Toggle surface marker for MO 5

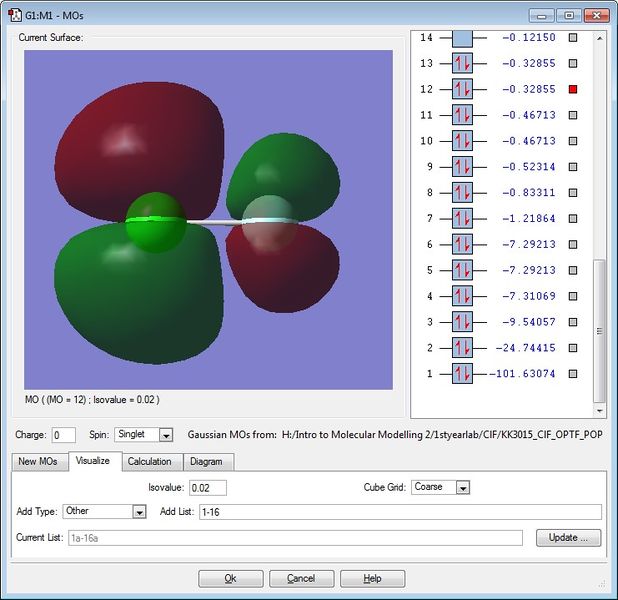click(573, 270)
